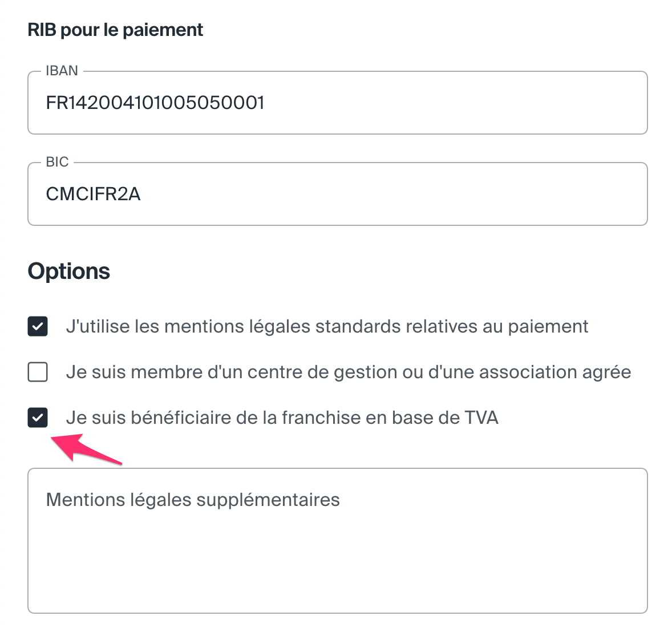Image resolution: width=672 pixels, height=640 pixels.
Task: Uncheck the standard legal mentions checkbox
Action: 38,326
